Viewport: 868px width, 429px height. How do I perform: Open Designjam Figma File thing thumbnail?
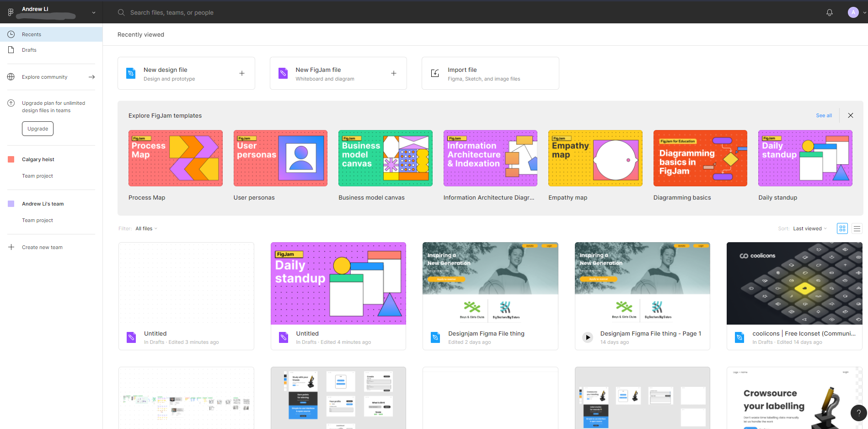coord(490,283)
